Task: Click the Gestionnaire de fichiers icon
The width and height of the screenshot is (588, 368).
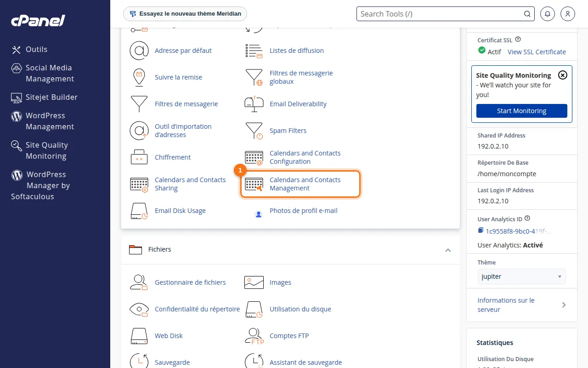Action: coord(139,282)
